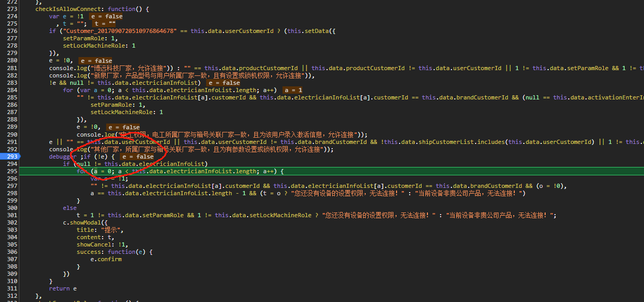
Task: Add breakpoint on line number 291
Action: pyautogui.click(x=12, y=142)
